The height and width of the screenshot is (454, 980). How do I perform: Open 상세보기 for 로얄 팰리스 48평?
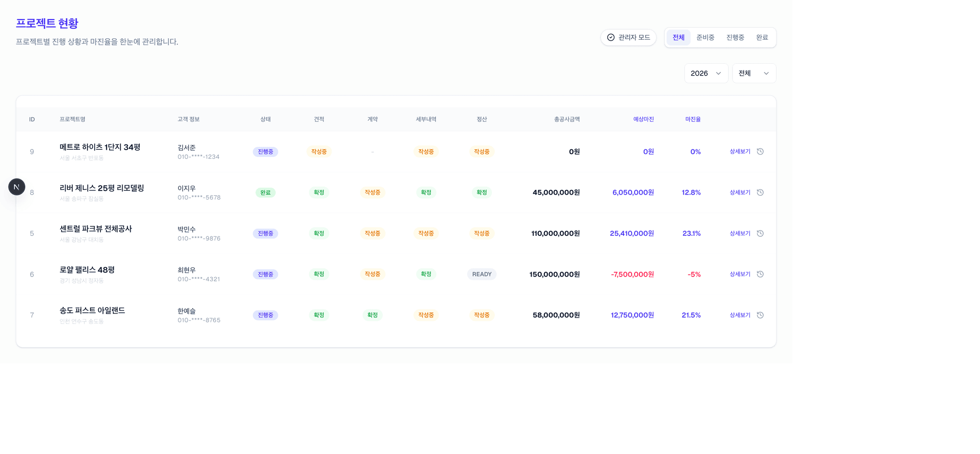coord(740,274)
